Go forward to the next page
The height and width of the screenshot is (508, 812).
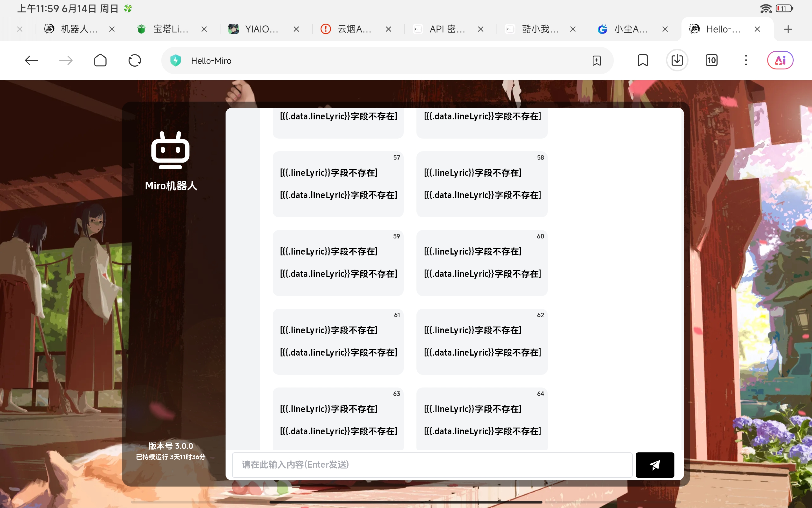click(x=66, y=60)
